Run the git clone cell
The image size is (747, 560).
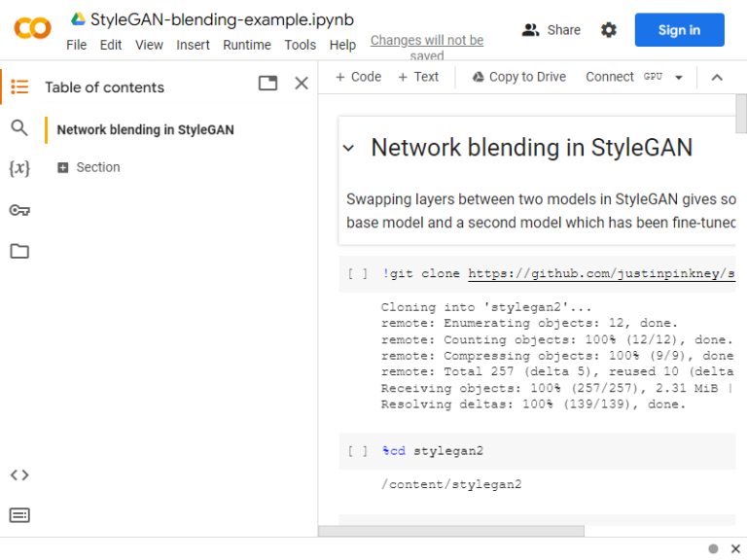point(357,274)
